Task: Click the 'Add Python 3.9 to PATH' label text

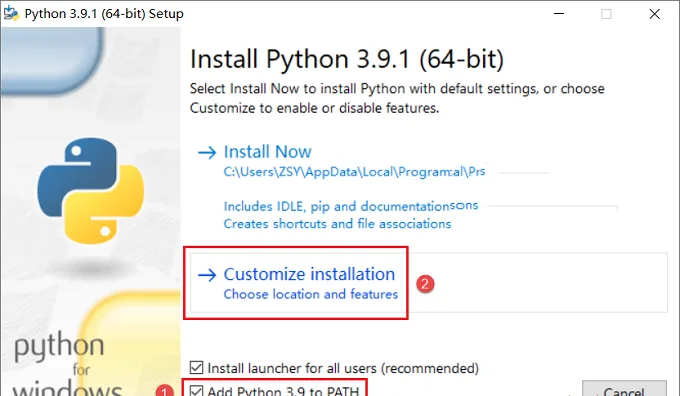Action: 283,391
